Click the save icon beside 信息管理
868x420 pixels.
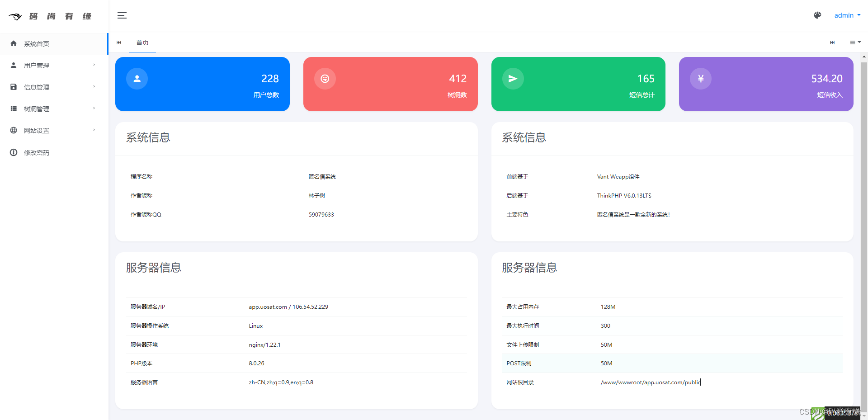(14, 87)
